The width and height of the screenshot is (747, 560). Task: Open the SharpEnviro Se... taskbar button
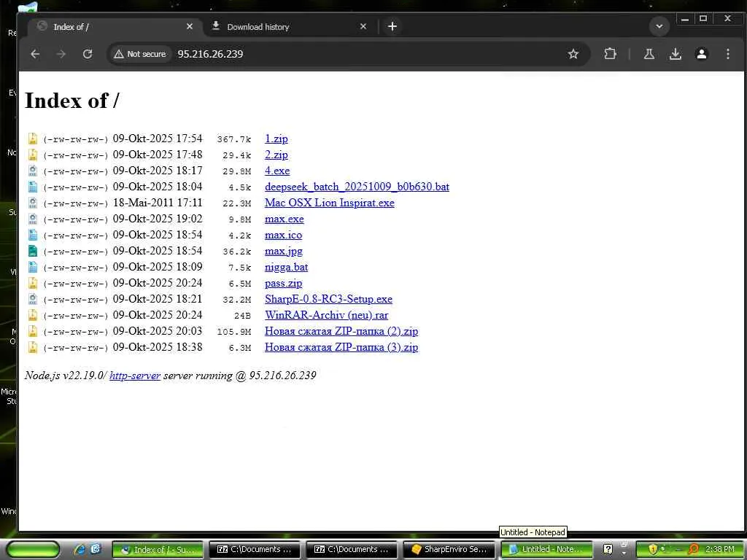tap(449, 550)
